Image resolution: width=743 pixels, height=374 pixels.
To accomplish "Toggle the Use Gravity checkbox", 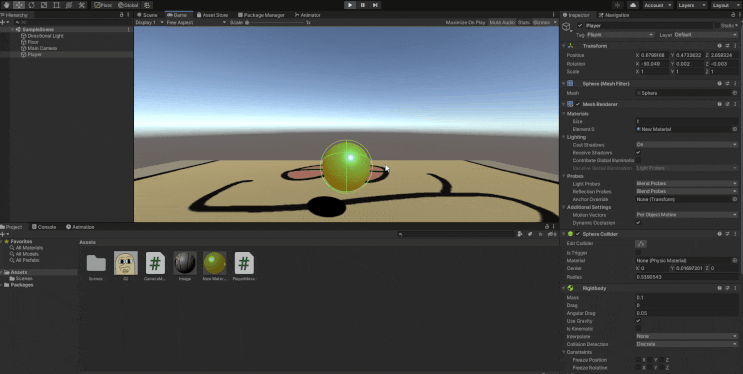I will [638, 321].
